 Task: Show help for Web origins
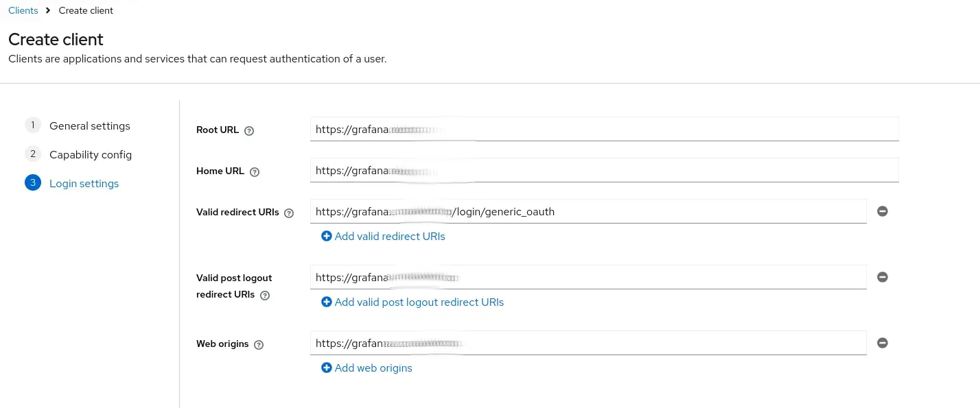click(259, 345)
